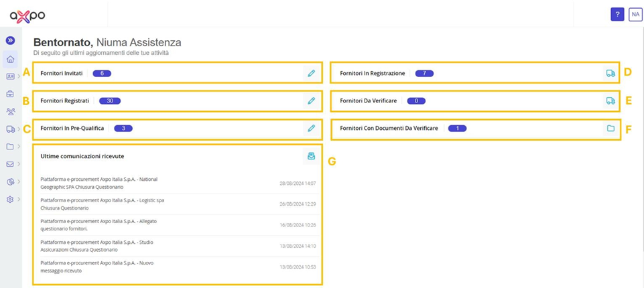Expand sidebar with double-arrow button
644x288 pixels.
coord(10,40)
